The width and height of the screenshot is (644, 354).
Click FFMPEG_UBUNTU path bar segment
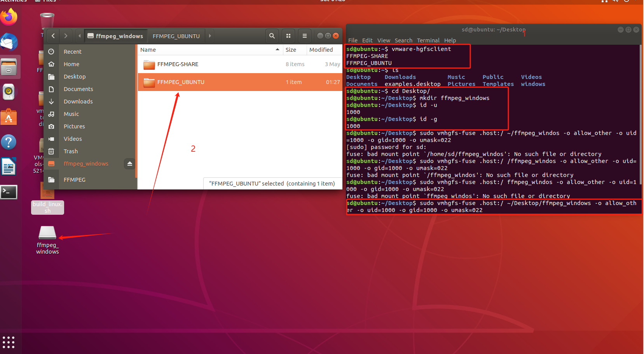[176, 36]
